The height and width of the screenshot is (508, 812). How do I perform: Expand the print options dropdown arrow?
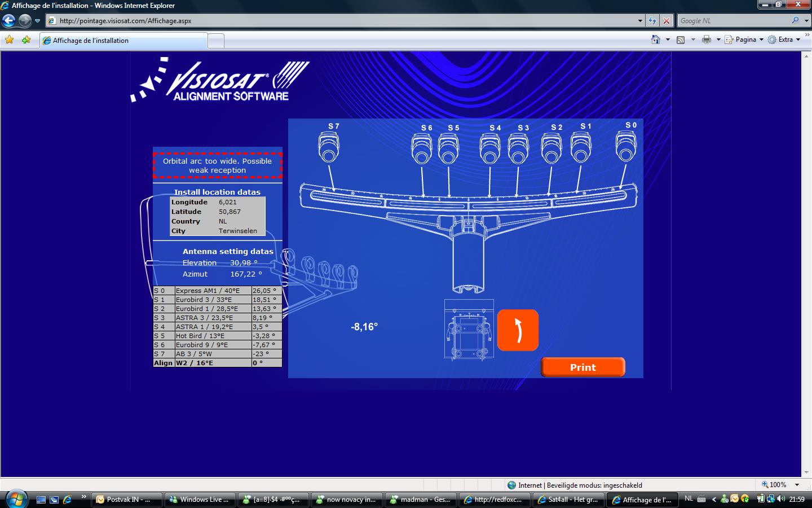tap(718, 40)
